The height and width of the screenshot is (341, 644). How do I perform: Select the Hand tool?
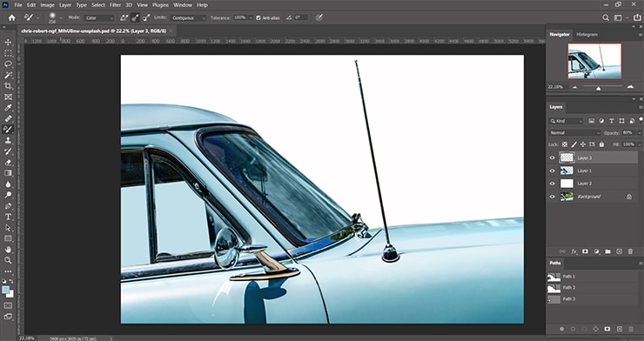pyautogui.click(x=8, y=249)
